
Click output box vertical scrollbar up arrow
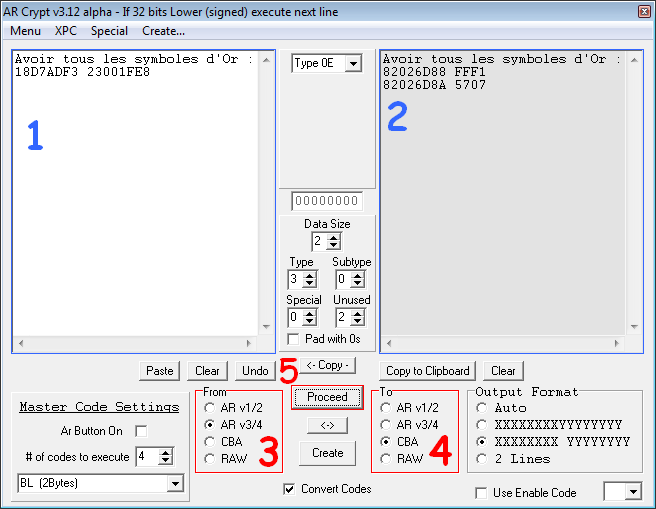tap(634, 60)
